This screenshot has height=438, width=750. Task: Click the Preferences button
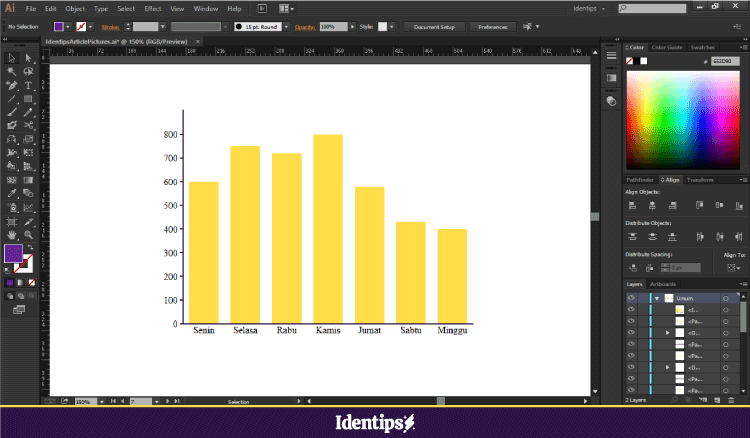coord(492,26)
